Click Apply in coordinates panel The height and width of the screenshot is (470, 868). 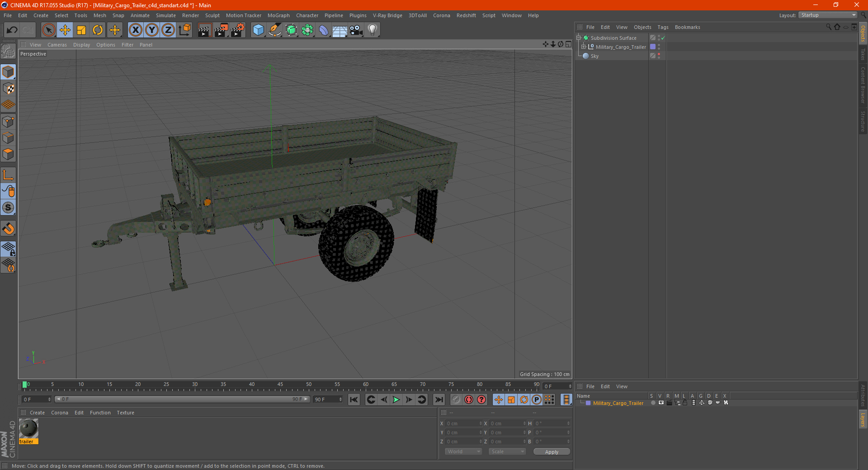pyautogui.click(x=552, y=452)
